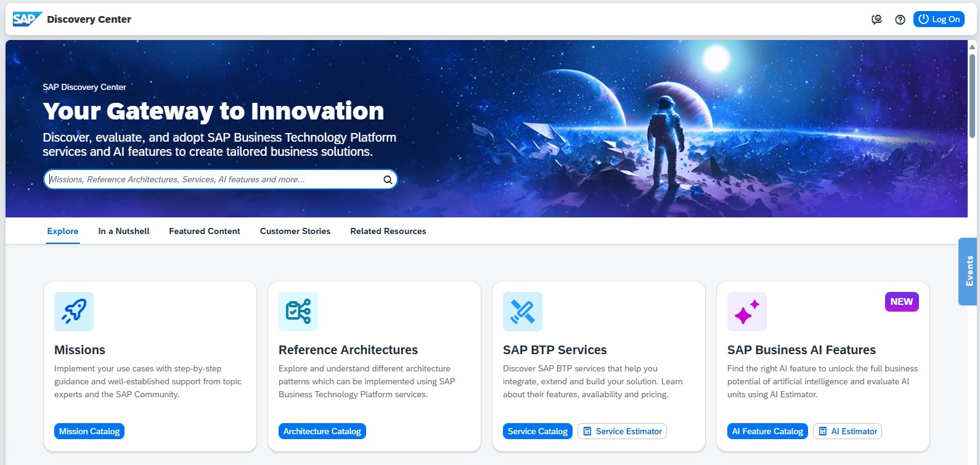Image resolution: width=980 pixels, height=465 pixels.
Task: Click the Missions rocket icon
Action: [x=74, y=312]
